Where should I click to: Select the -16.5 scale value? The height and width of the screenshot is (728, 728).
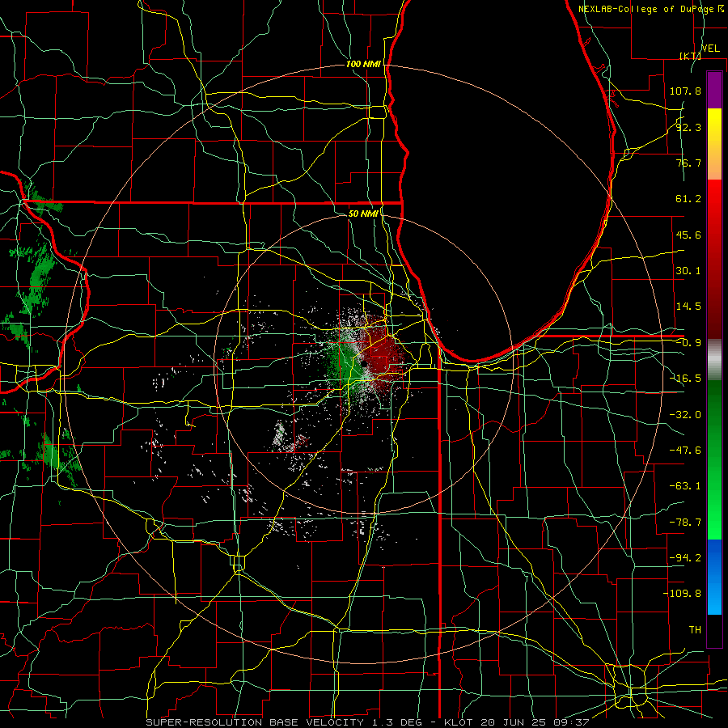(x=685, y=379)
